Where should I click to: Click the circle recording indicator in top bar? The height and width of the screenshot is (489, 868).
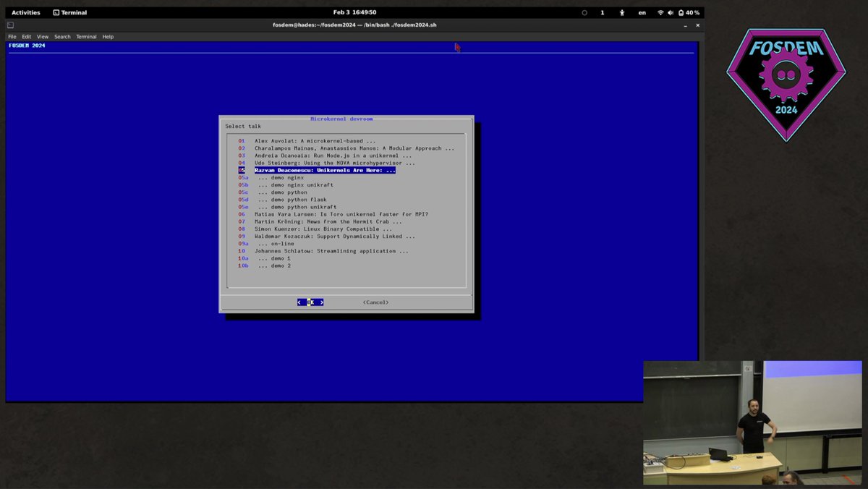[584, 12]
